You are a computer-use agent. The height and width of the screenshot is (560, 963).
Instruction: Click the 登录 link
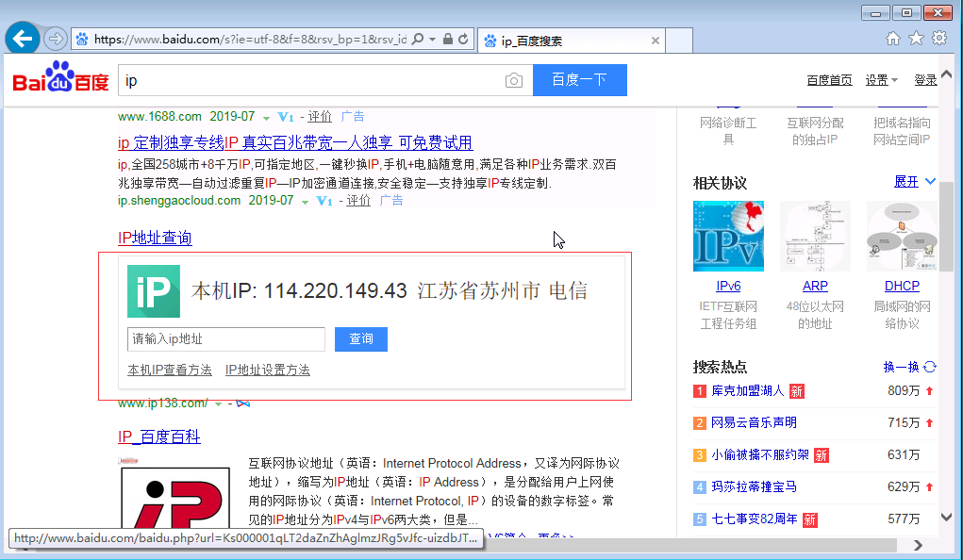click(x=925, y=80)
